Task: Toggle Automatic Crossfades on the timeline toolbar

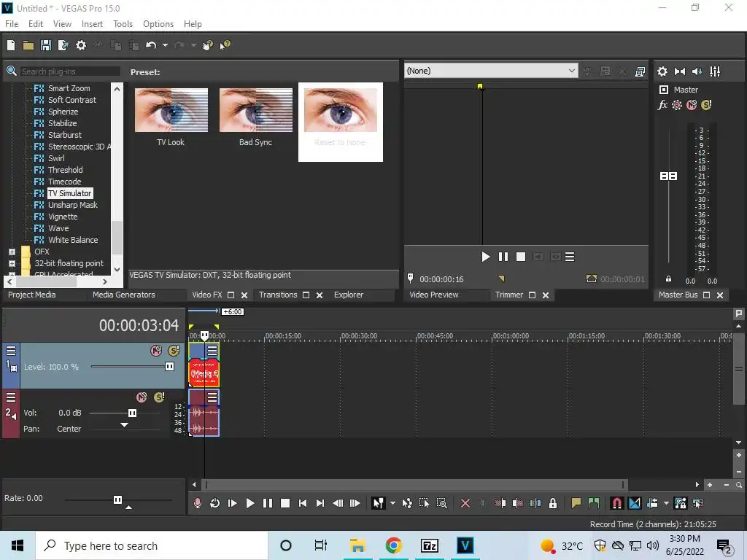Action: [x=635, y=503]
